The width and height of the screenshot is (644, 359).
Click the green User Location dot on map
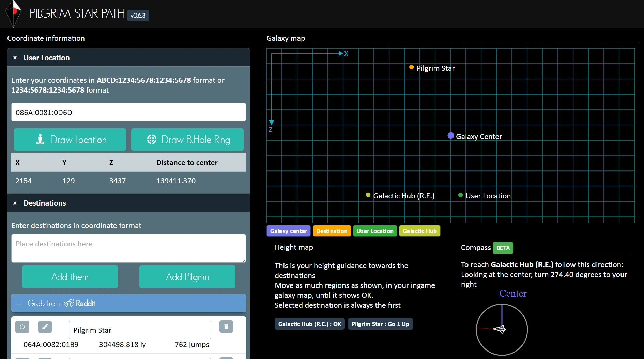click(461, 195)
